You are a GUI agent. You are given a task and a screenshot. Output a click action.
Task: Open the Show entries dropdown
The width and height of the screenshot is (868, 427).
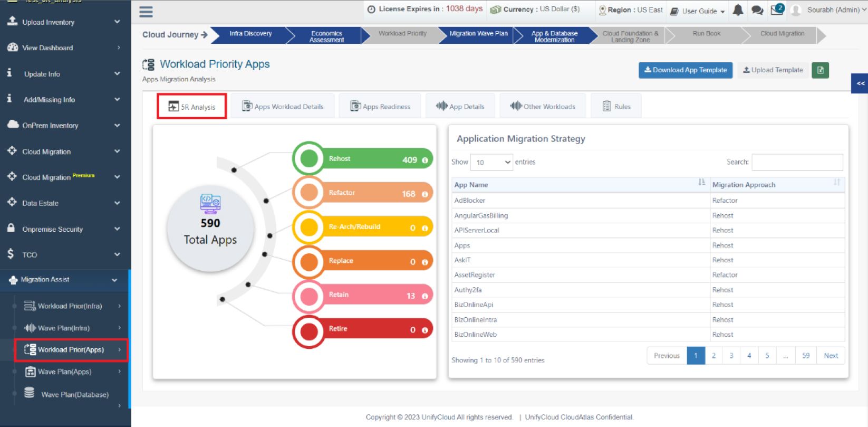tap(491, 163)
